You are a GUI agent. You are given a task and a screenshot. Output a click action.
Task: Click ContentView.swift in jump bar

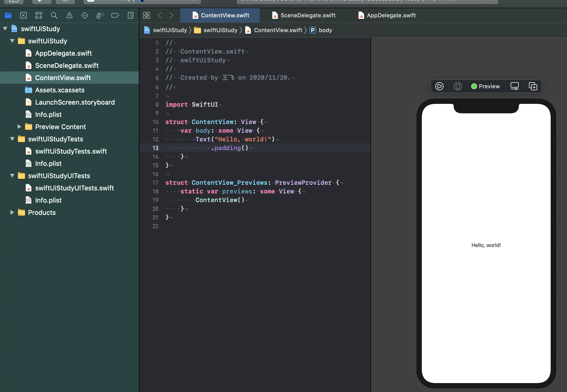tap(274, 30)
